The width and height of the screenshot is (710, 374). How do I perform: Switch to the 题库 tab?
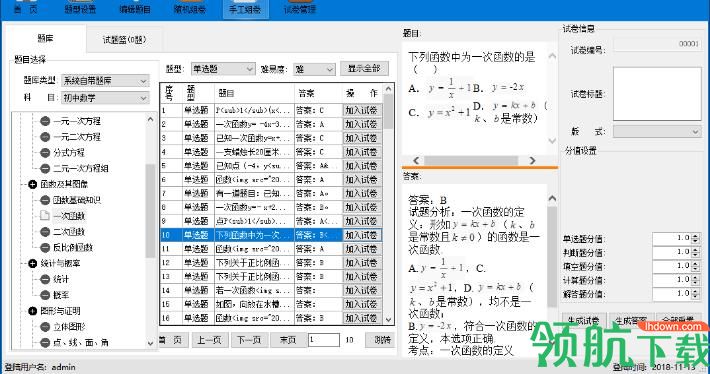(45, 38)
